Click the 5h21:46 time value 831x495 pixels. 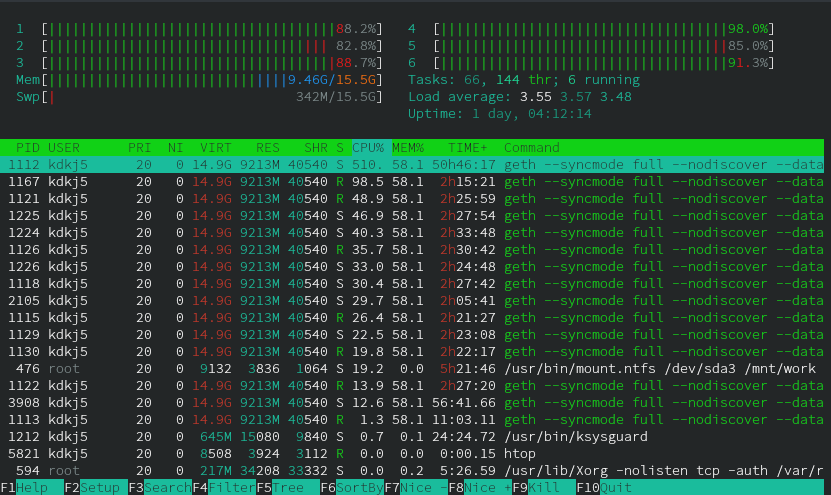click(467, 369)
